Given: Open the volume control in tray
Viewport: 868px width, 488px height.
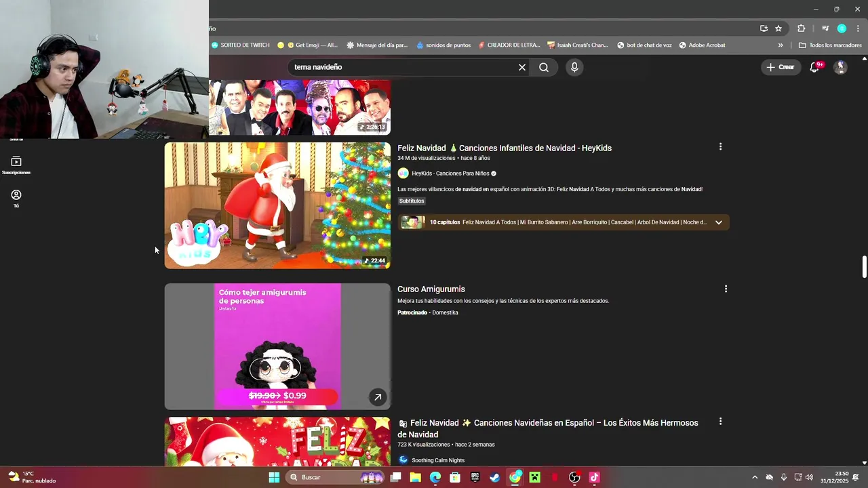Looking at the screenshot, I should 810,477.
